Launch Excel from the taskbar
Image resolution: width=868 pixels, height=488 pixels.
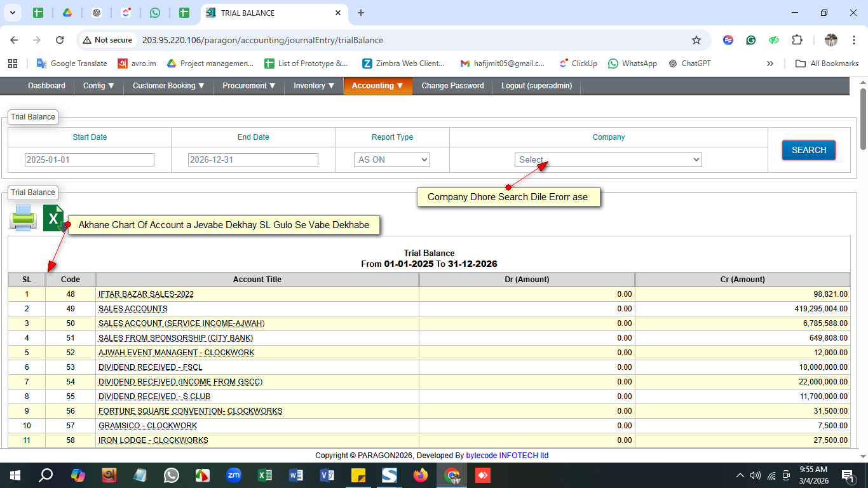coord(265,475)
